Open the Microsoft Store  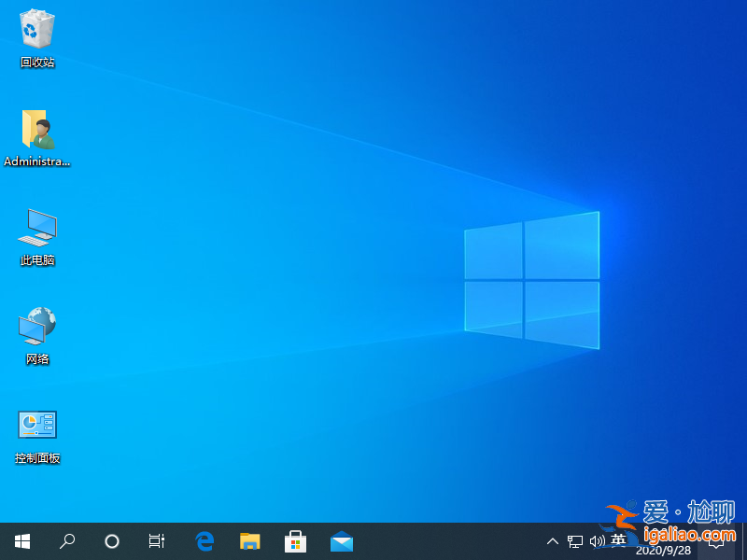click(x=295, y=540)
